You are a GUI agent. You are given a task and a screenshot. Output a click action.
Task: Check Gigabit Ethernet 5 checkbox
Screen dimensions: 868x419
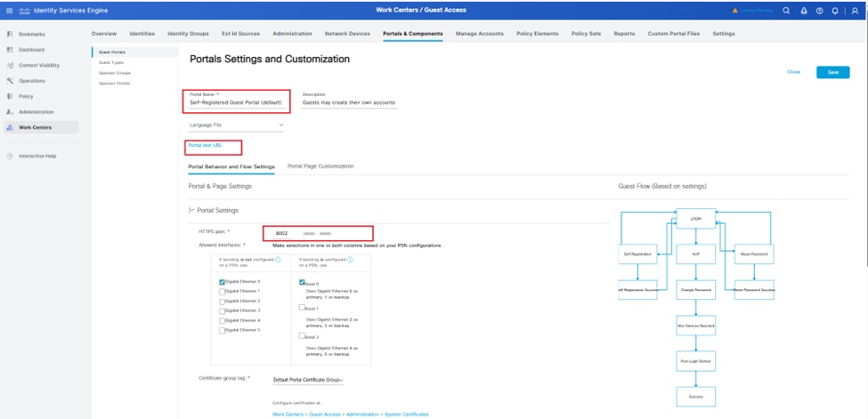coord(222,330)
